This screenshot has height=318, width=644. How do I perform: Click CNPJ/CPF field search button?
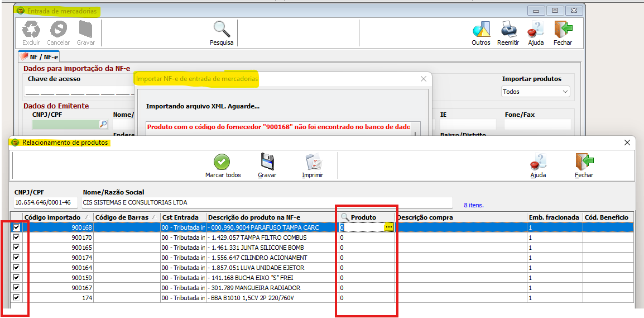[103, 125]
